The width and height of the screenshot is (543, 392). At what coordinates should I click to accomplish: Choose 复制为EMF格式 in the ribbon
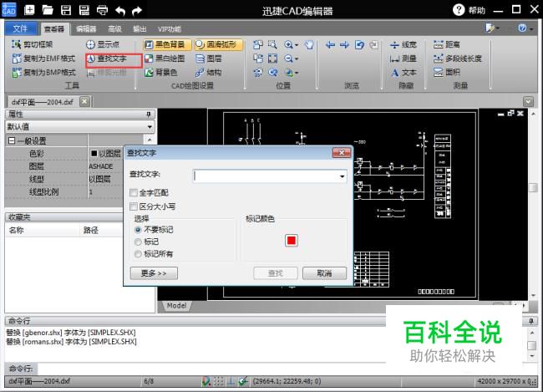click(x=43, y=59)
